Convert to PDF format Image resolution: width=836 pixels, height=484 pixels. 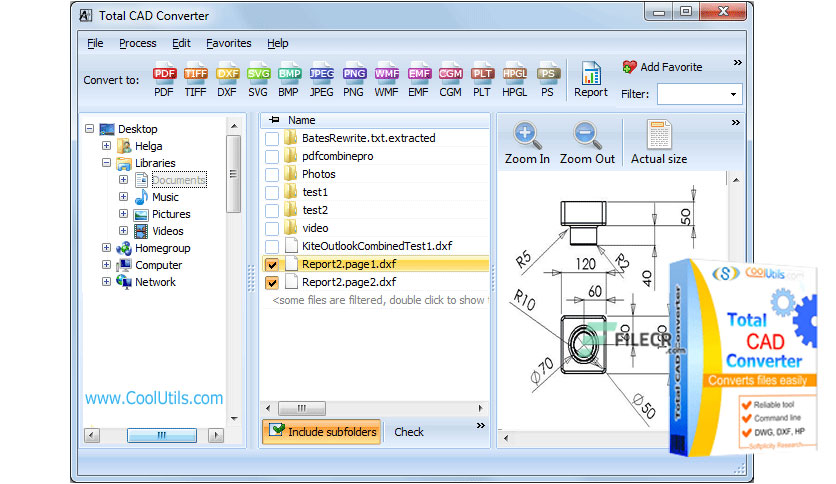(164, 80)
